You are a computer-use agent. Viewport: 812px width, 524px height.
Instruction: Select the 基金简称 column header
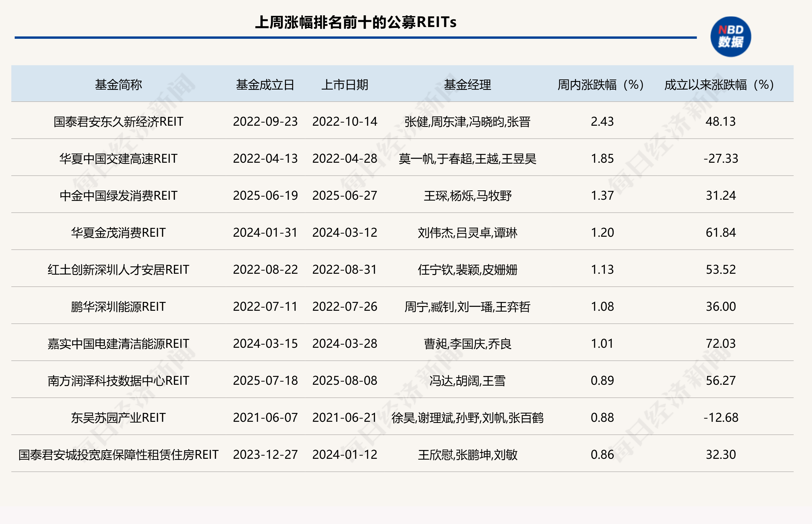point(118,85)
